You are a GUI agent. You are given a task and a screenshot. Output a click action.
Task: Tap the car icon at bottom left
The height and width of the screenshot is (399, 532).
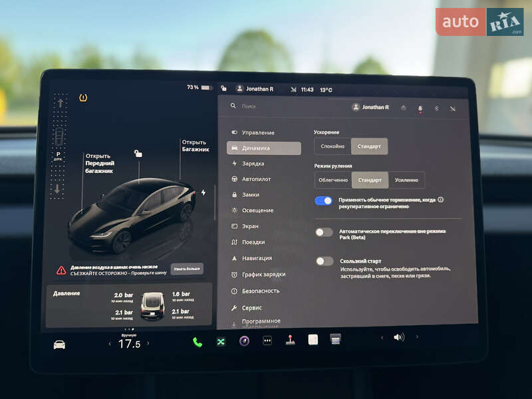(x=59, y=344)
